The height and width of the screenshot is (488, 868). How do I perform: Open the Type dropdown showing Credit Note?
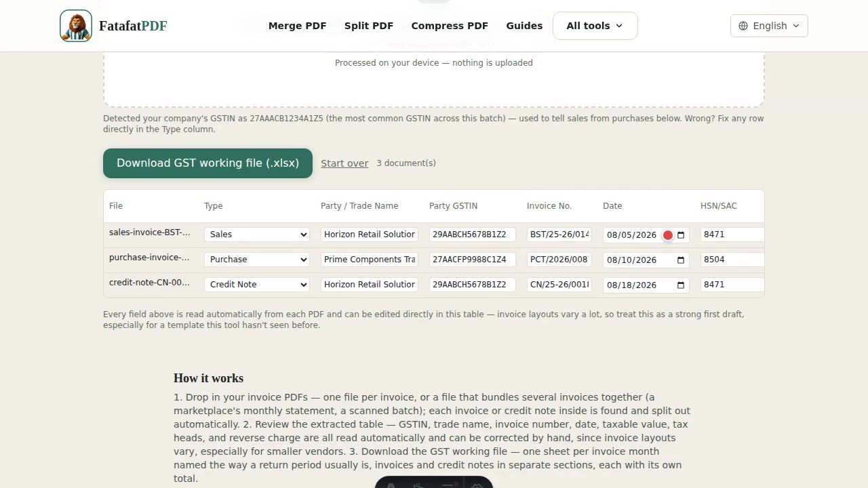click(257, 285)
